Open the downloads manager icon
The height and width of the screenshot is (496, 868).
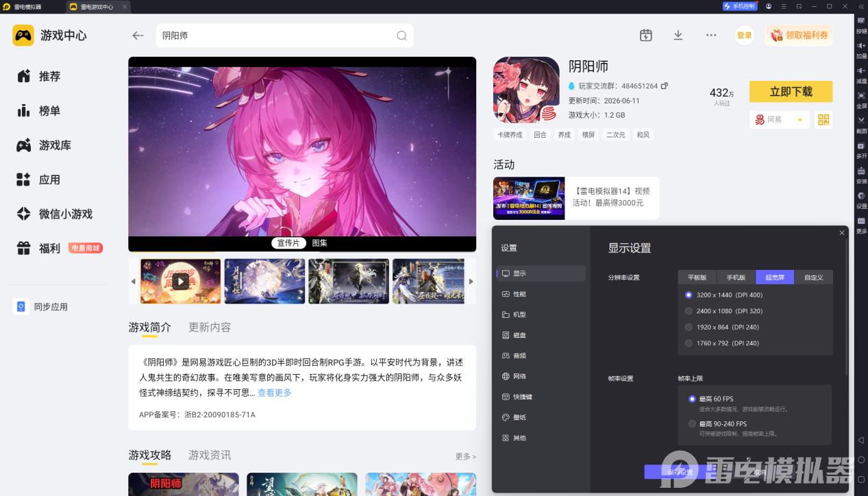coord(678,35)
